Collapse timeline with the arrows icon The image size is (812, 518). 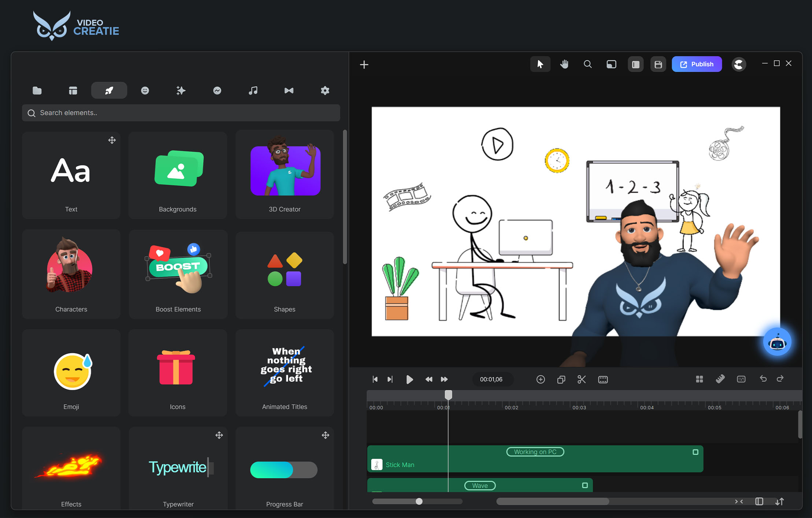tap(739, 502)
